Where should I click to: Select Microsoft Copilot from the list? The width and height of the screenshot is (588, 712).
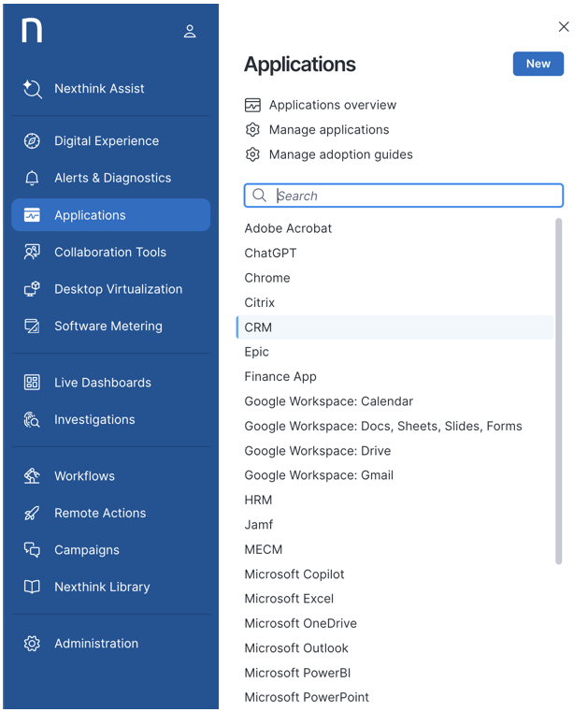294,574
